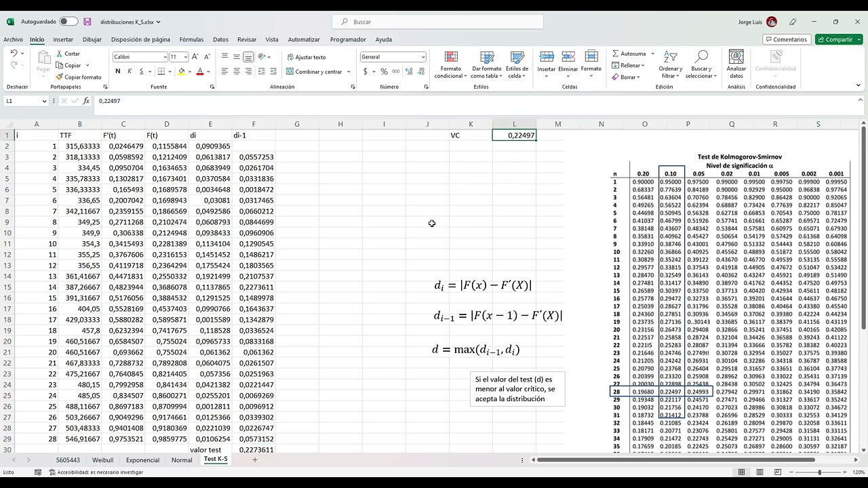Image resolution: width=868 pixels, height=488 pixels.
Task: Toggle Ajustar texto wrap
Action: pyautogui.click(x=307, y=57)
